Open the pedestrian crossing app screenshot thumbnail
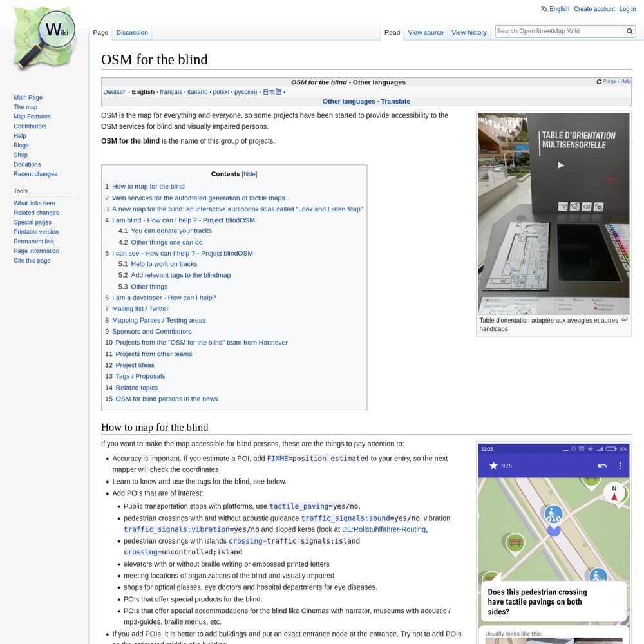 (554, 544)
